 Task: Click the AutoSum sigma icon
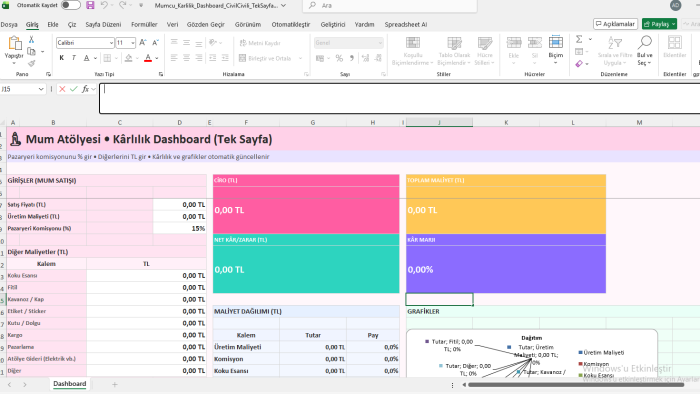(x=579, y=39)
